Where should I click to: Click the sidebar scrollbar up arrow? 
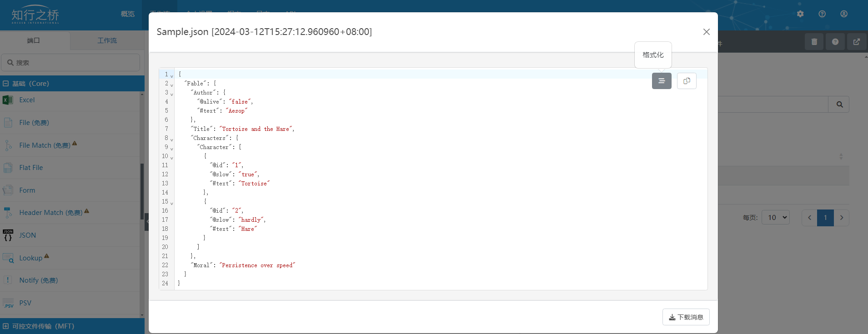coord(142,94)
